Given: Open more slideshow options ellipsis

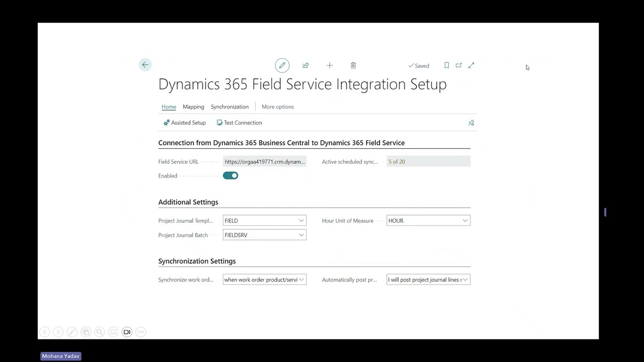Looking at the screenshot, I should pos(141,332).
